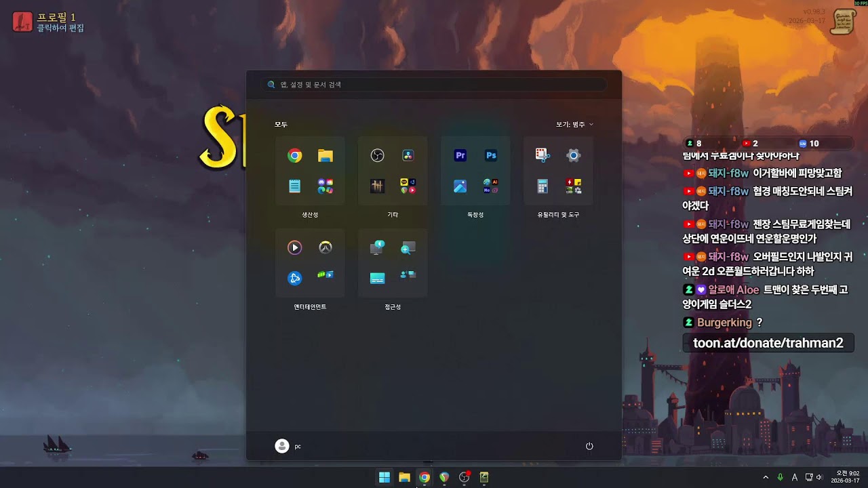868x488 pixels.
Task: Launch OBS Studio from the 기타 group
Action: tap(378, 156)
